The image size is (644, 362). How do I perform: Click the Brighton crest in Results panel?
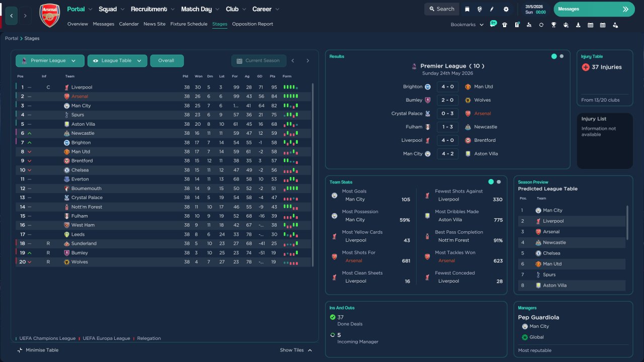[428, 86]
